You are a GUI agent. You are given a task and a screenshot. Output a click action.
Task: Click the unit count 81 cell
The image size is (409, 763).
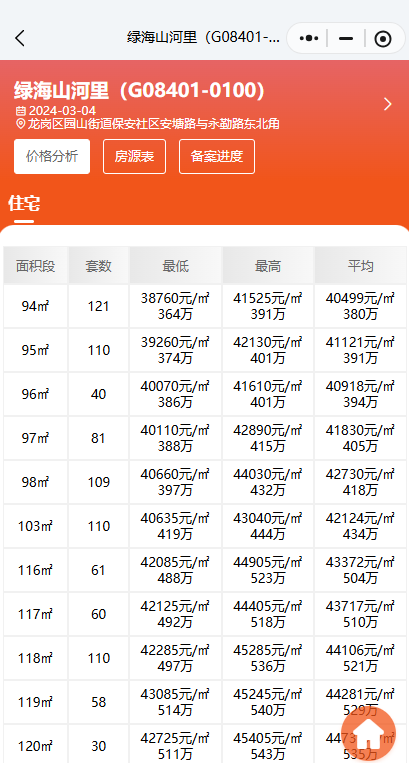(x=98, y=438)
